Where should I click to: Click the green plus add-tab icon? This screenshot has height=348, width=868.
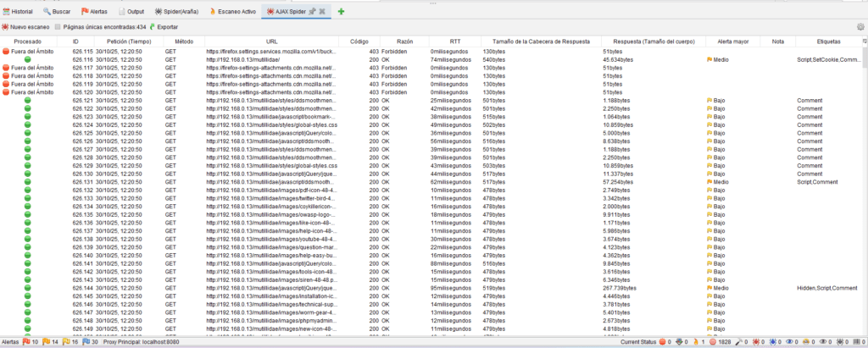point(342,12)
